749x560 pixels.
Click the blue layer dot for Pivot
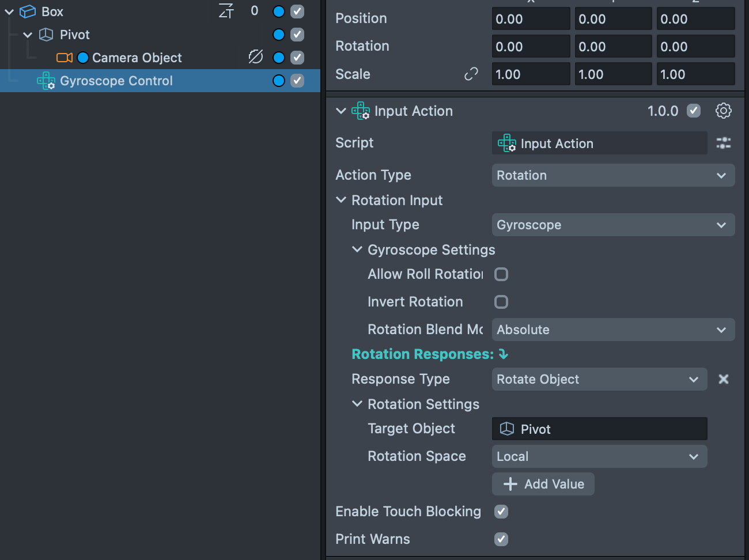(279, 35)
